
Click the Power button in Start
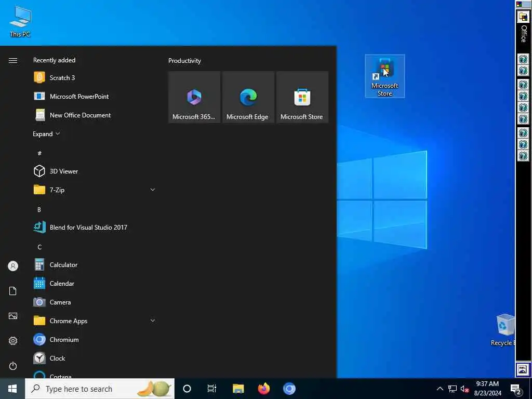point(13,366)
